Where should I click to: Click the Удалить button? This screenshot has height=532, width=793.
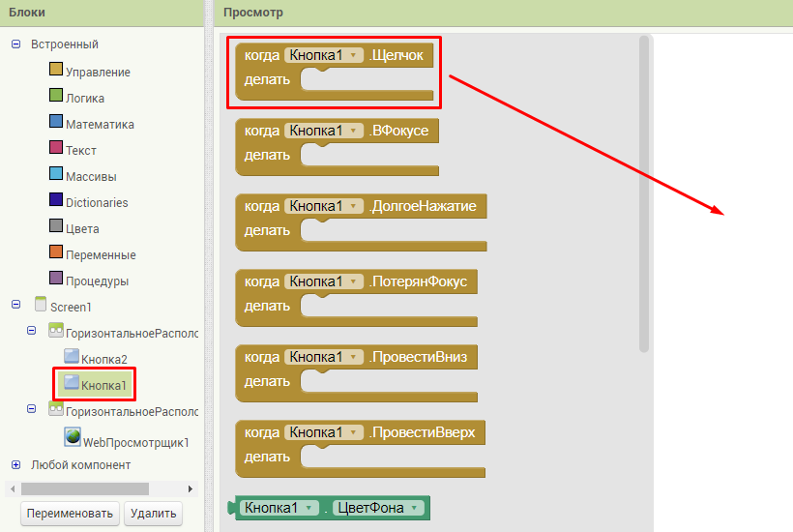[x=153, y=514]
